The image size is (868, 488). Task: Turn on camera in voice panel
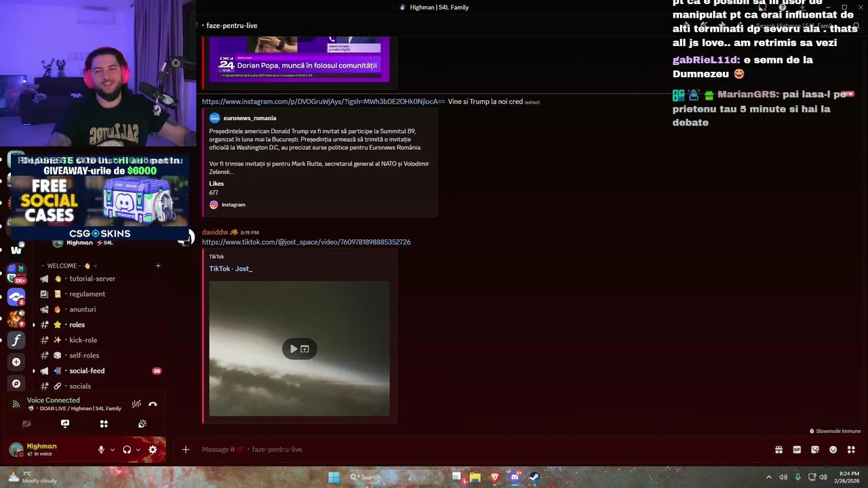point(26,424)
